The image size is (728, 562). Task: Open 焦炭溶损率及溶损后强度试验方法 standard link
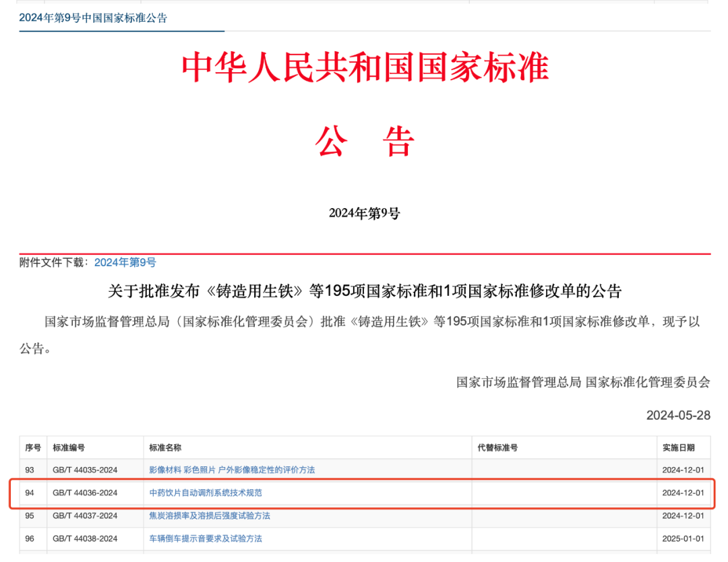coord(210,516)
